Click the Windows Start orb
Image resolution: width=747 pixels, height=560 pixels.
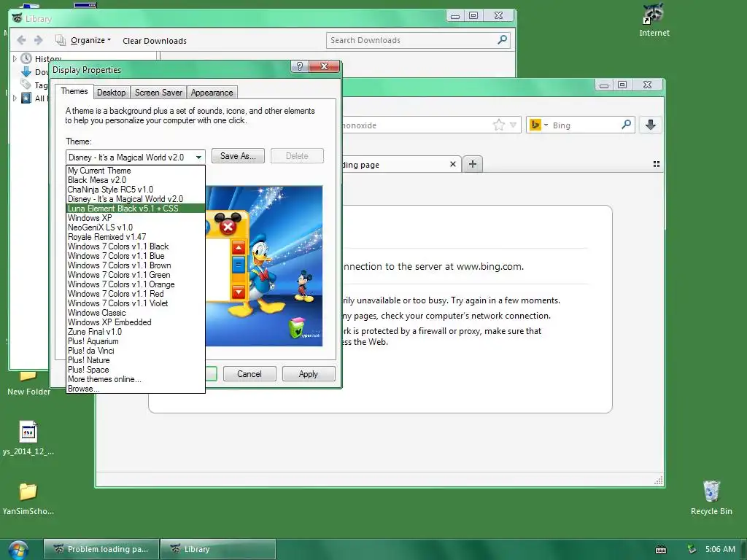point(18,551)
